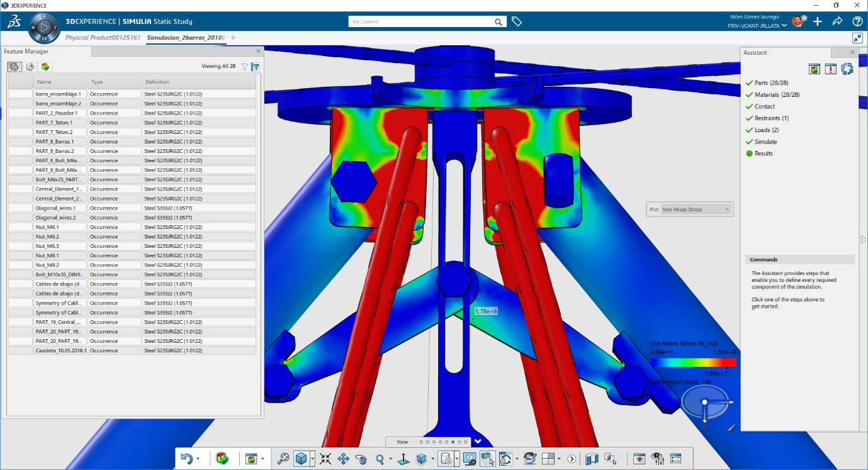
Task: Click the zoom area magnifier icon
Action: click(x=283, y=459)
